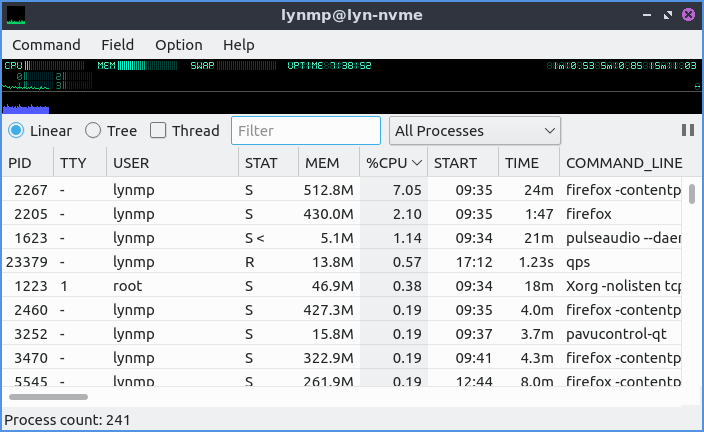Select the Linear view radio button

17,131
